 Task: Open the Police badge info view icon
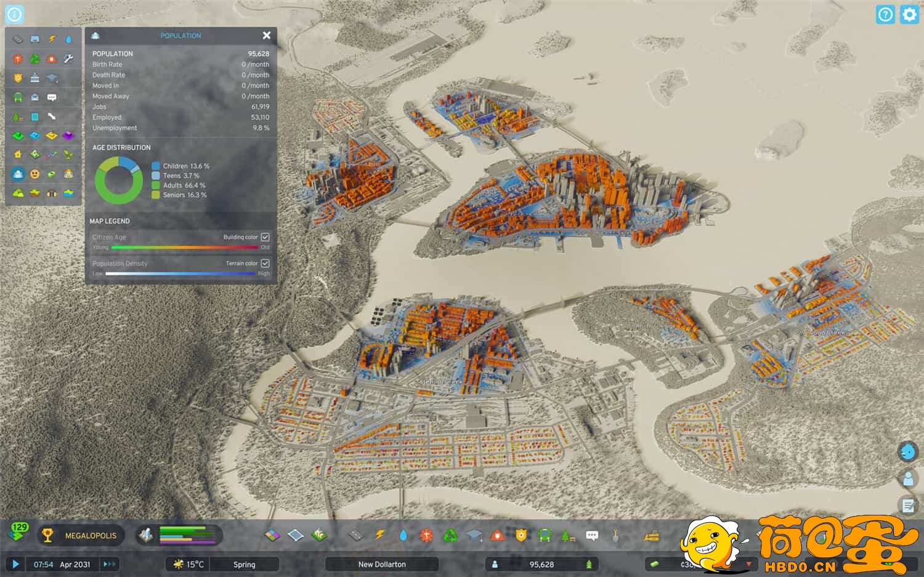[18, 78]
